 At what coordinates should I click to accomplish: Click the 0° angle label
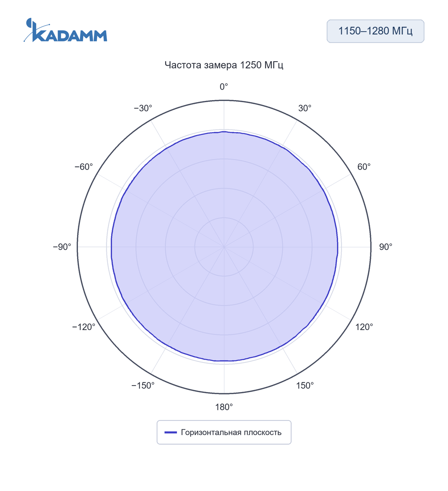[224, 87]
